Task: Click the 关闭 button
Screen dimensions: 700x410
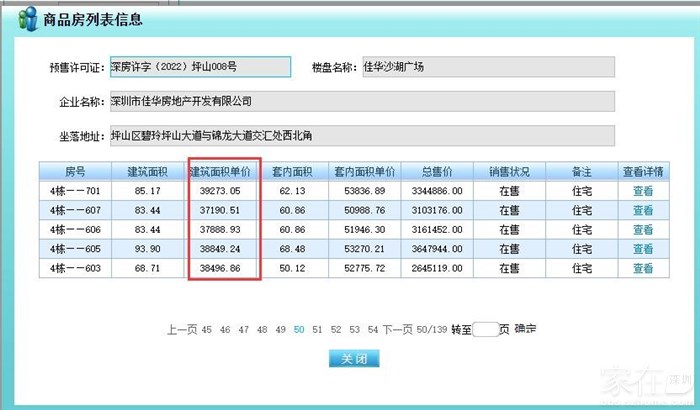Action: 353,358
